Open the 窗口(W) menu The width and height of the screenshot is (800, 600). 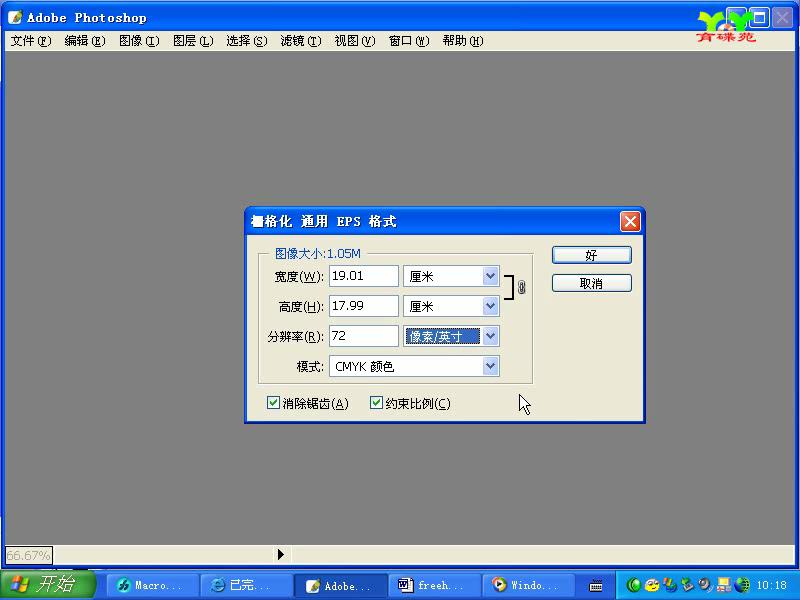pos(409,41)
